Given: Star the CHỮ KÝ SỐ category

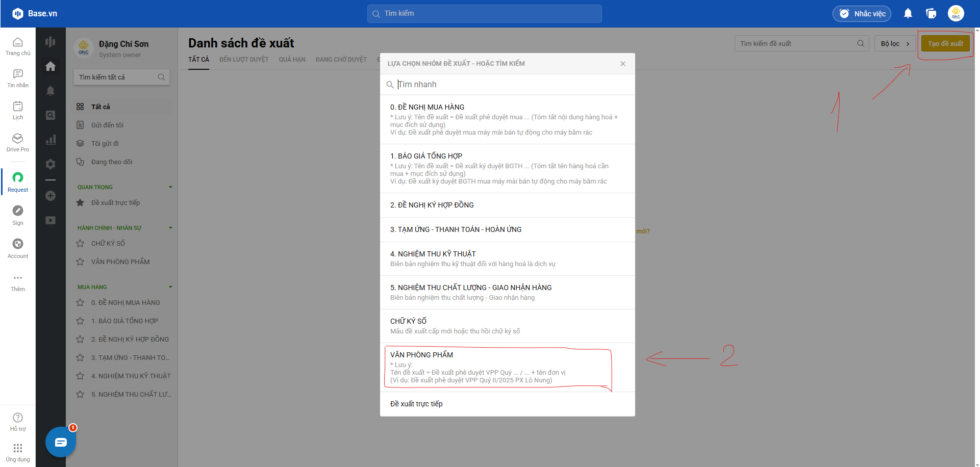Looking at the screenshot, I should pos(80,244).
